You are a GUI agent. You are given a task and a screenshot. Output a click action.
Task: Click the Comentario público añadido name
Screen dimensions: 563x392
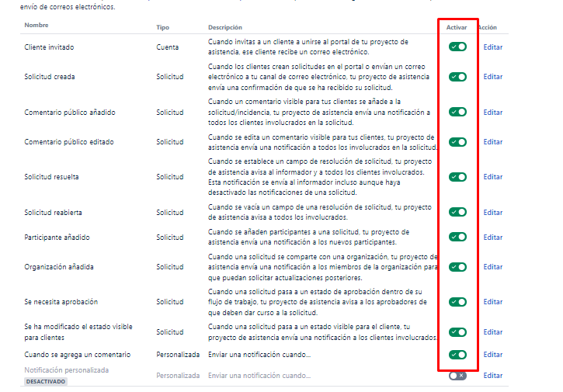(70, 112)
